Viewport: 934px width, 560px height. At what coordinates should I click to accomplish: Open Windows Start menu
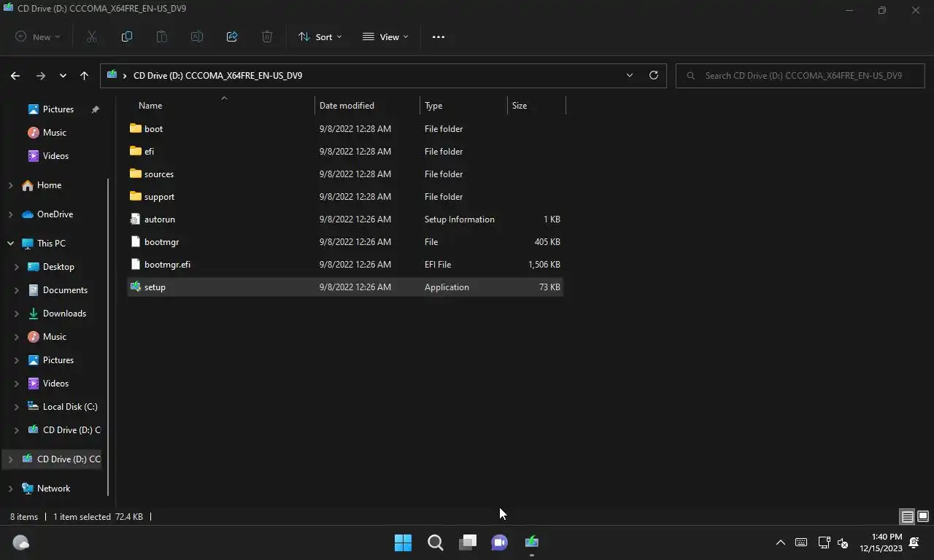[x=403, y=542]
